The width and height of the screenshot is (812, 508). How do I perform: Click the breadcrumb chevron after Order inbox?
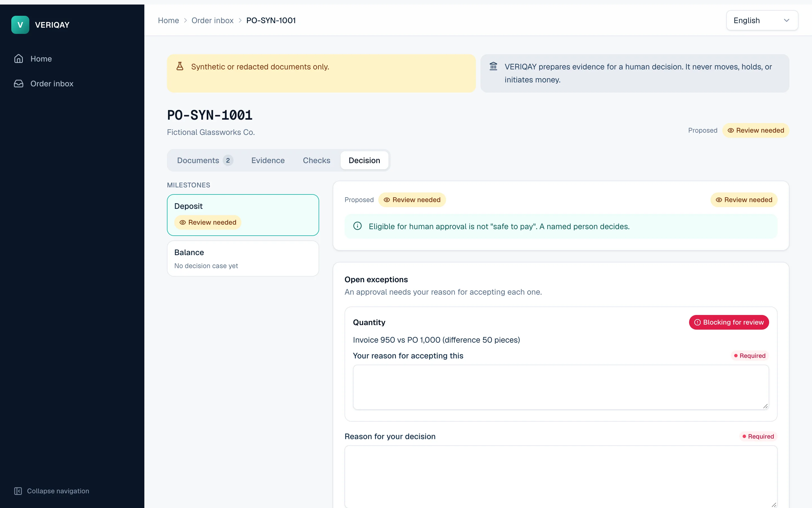(x=240, y=21)
